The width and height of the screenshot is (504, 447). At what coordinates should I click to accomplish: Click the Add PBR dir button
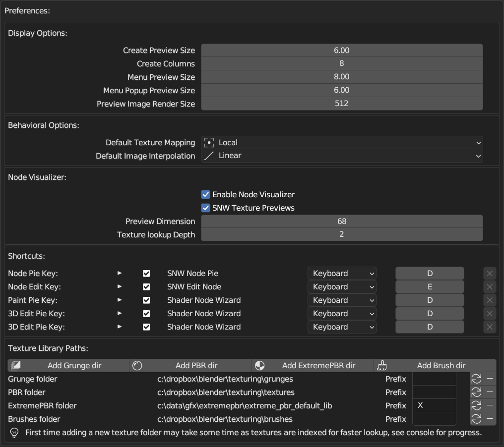(x=190, y=365)
